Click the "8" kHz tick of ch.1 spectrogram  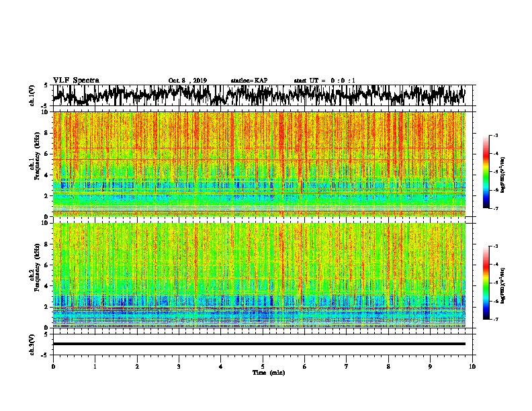point(46,133)
